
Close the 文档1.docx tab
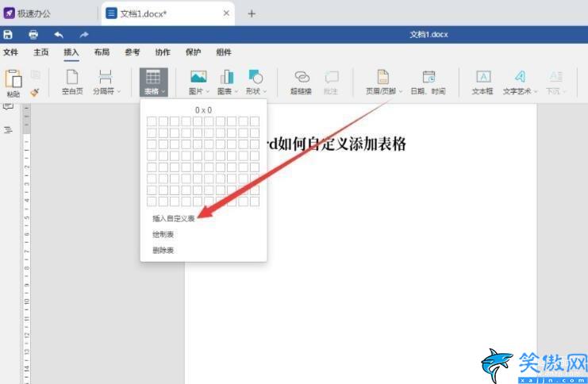[226, 13]
